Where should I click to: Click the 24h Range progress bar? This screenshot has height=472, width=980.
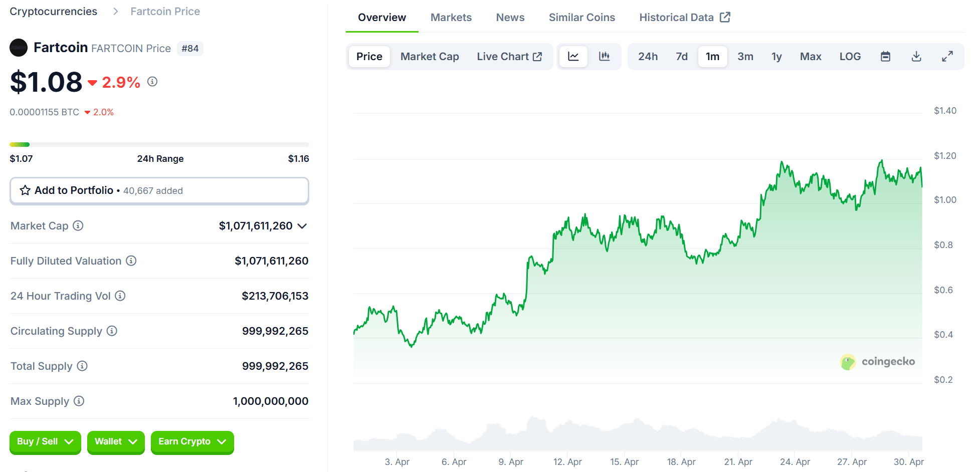click(x=159, y=144)
